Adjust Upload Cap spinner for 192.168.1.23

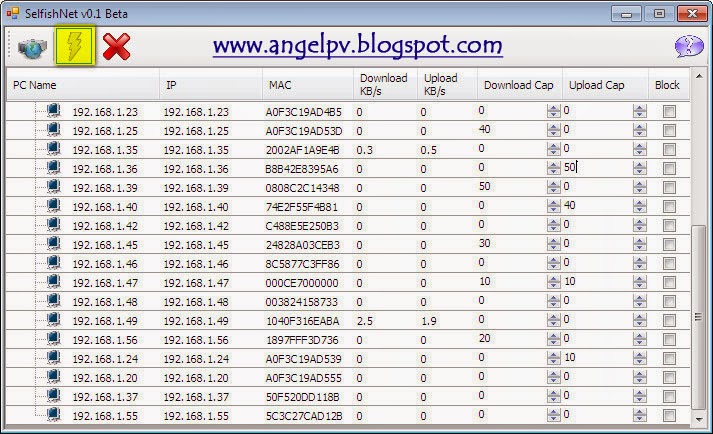pyautogui.click(x=639, y=111)
